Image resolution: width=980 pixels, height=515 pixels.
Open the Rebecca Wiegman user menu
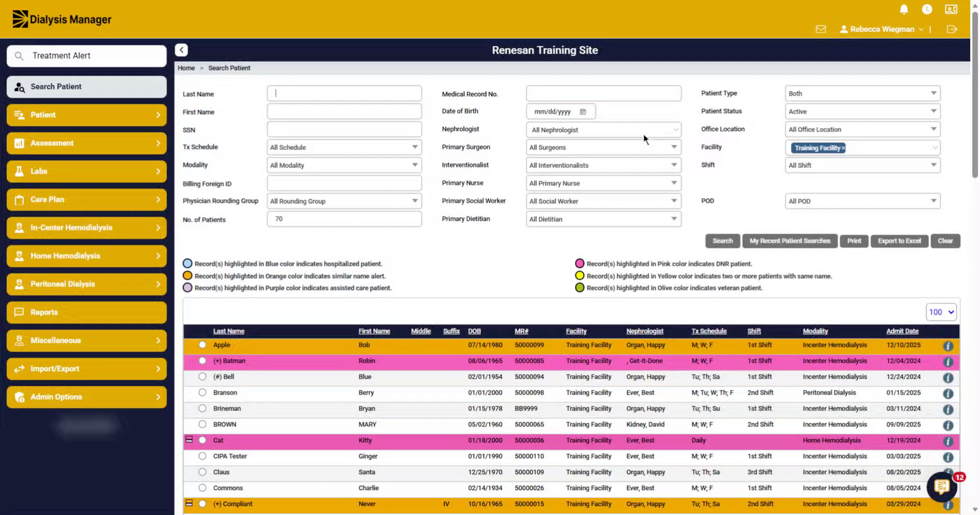click(881, 29)
